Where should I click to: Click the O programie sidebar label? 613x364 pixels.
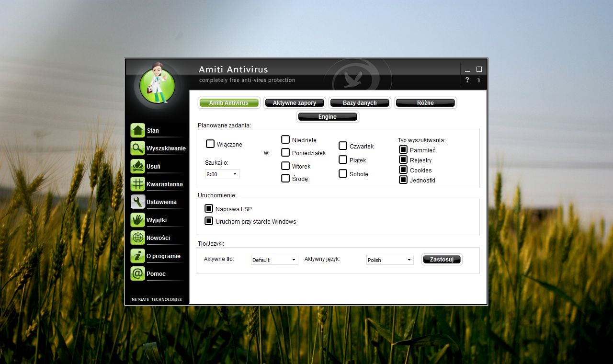[x=163, y=256]
